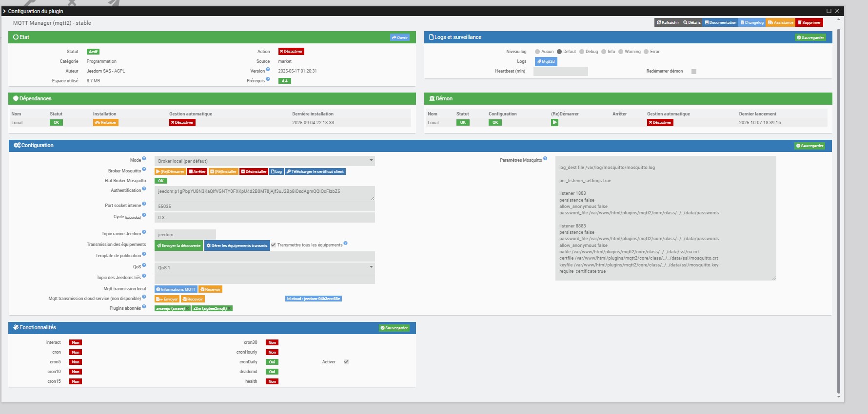The width and height of the screenshot is (868, 414).
Task: Select the Aucun log level
Action: point(537,52)
